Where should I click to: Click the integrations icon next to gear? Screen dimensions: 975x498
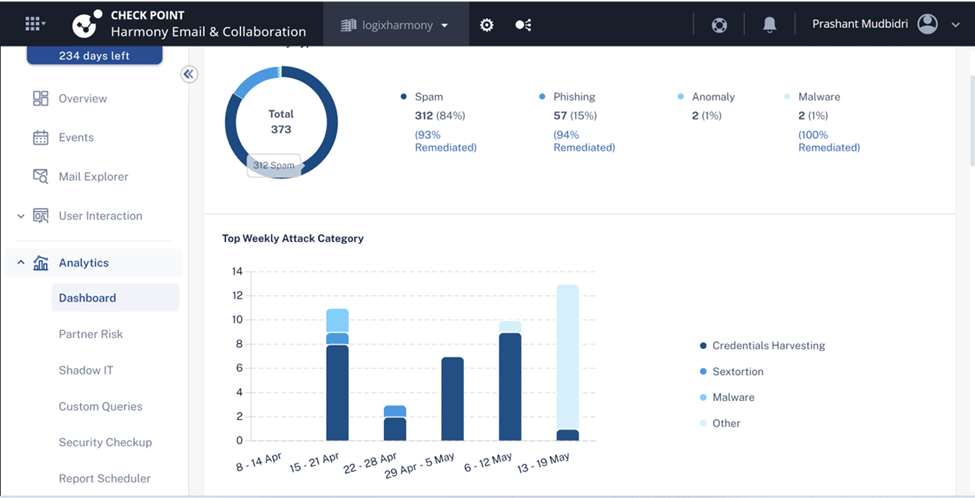(x=523, y=25)
